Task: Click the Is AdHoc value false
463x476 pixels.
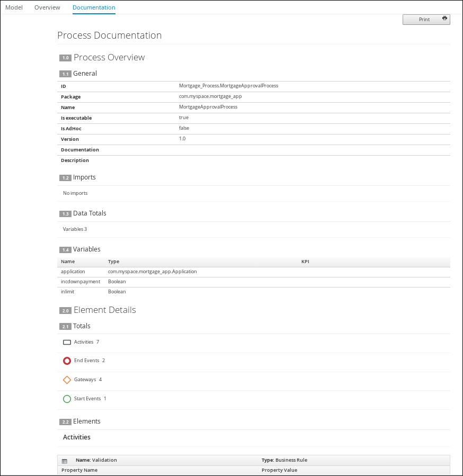Action: pyautogui.click(x=184, y=128)
